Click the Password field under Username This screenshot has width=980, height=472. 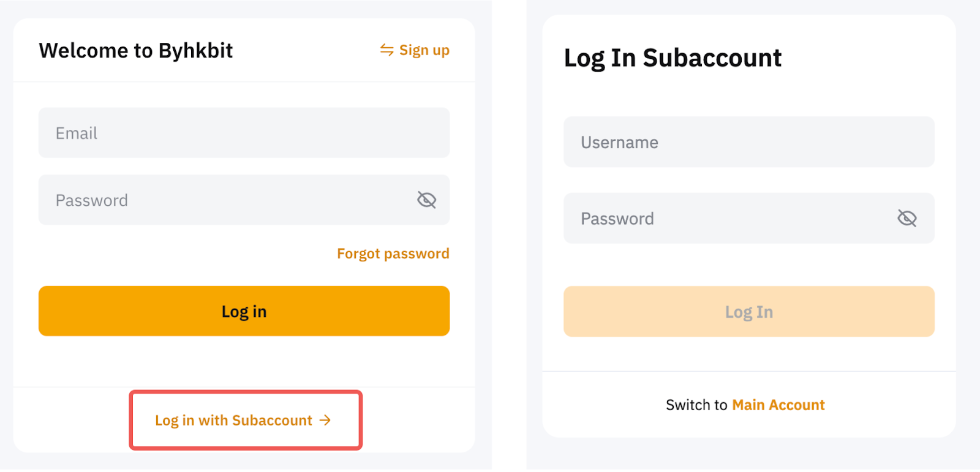[729, 219]
